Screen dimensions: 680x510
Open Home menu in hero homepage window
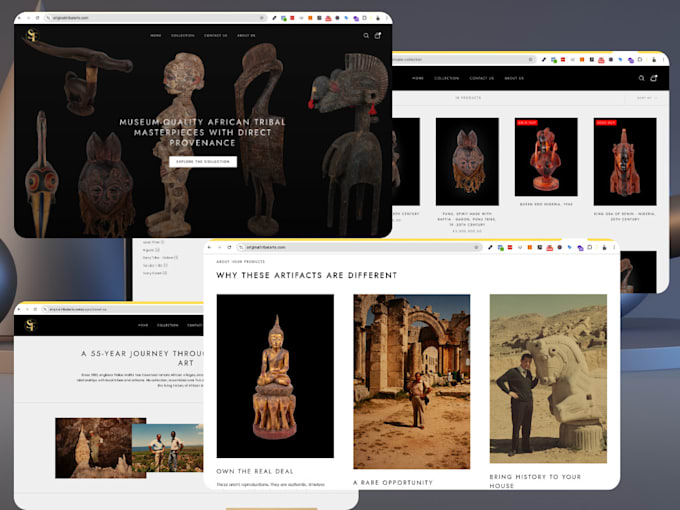pos(156,36)
